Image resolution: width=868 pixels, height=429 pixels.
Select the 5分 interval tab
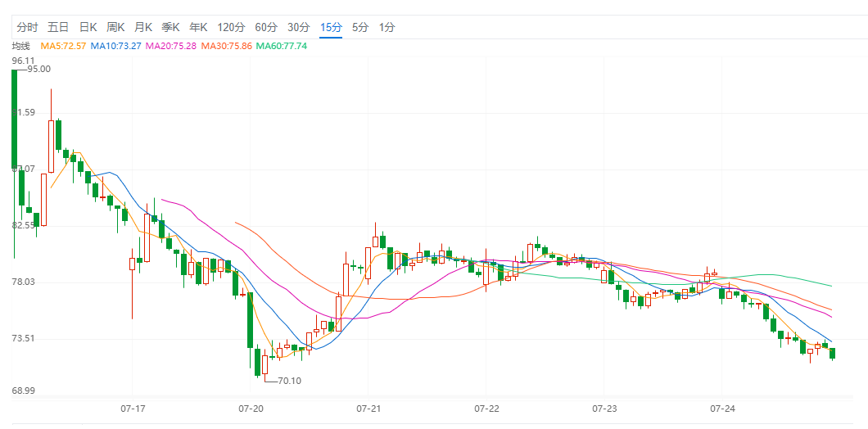click(x=360, y=27)
